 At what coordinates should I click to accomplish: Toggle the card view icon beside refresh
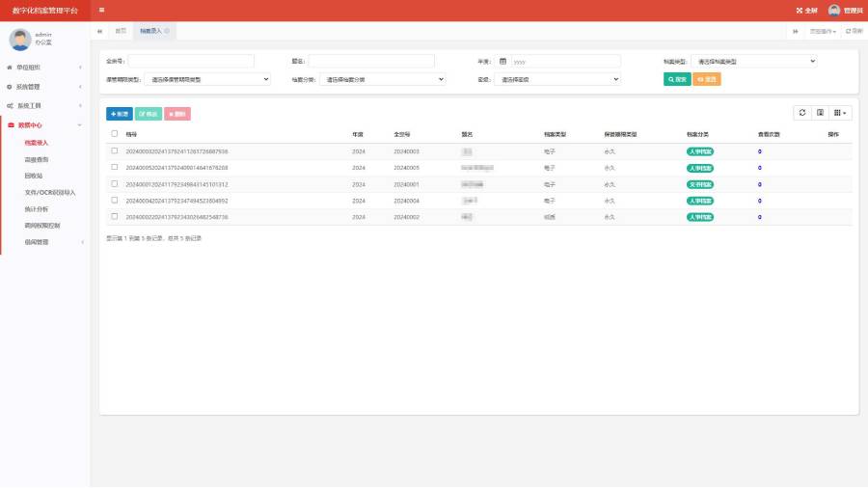pos(821,113)
